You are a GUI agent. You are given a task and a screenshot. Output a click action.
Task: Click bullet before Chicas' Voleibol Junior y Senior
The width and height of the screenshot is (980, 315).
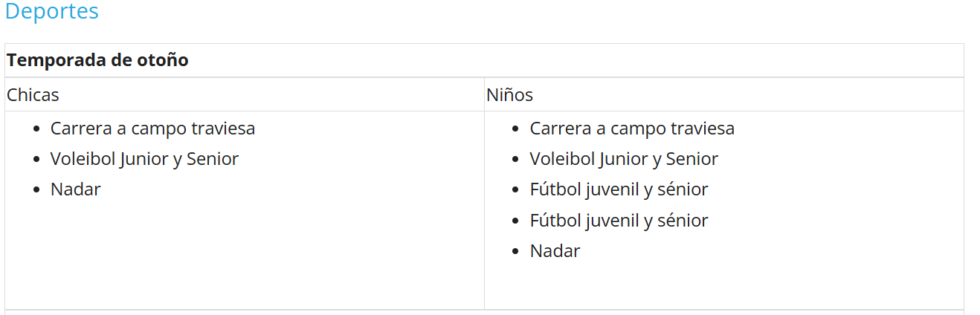tap(37, 160)
